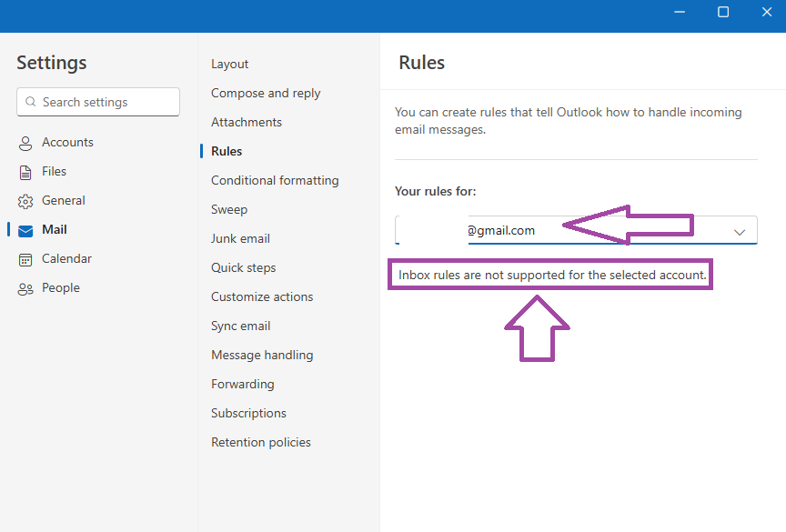Open Sync email settings
786x532 pixels.
tap(240, 326)
